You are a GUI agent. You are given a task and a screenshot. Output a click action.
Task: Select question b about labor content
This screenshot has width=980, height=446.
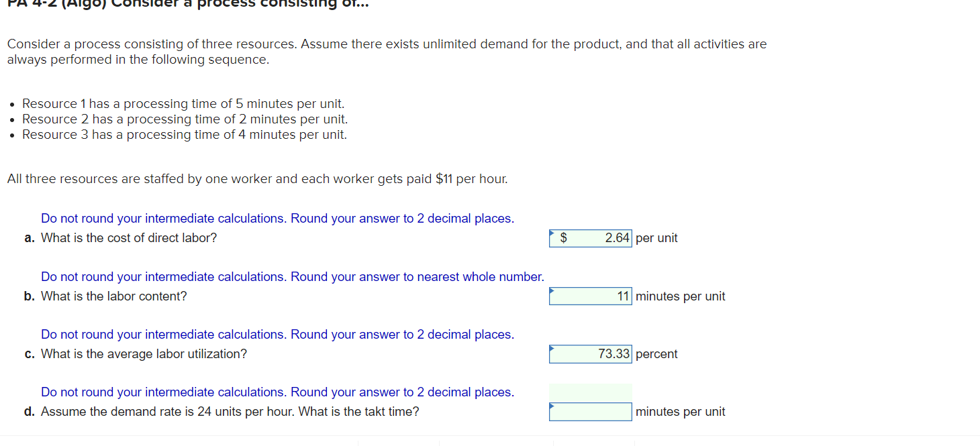[x=114, y=296]
